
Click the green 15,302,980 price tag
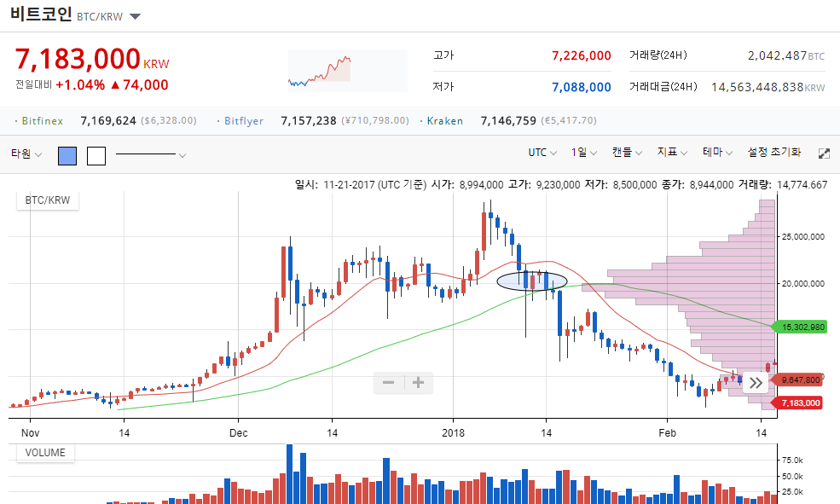(802, 327)
